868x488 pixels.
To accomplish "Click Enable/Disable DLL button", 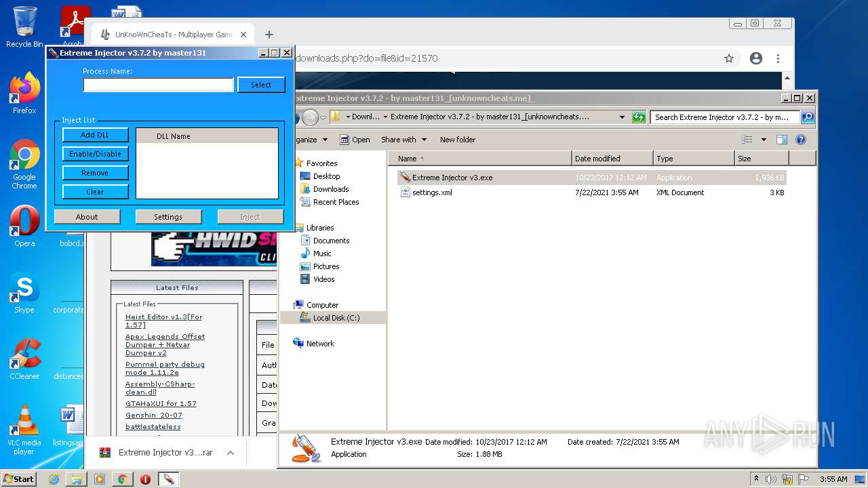I will [95, 154].
